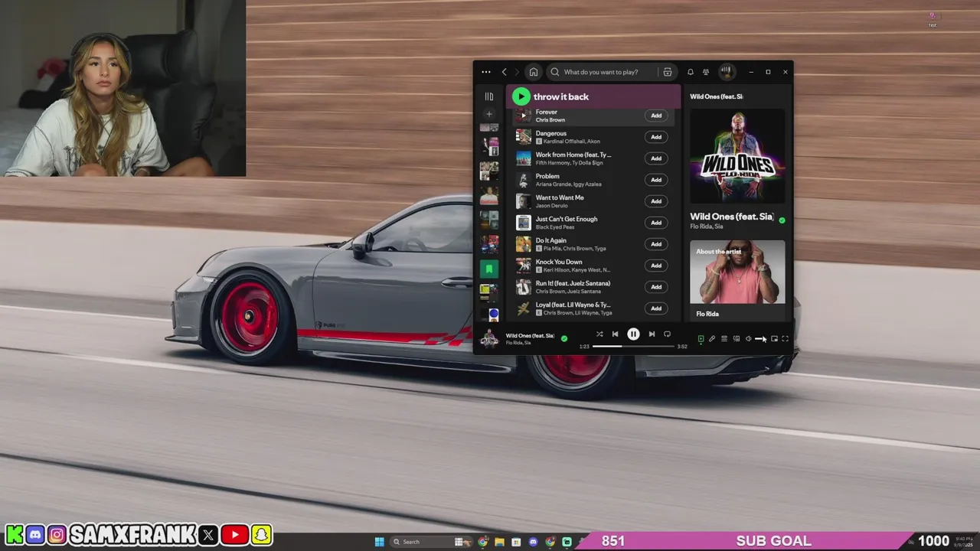Add Run It! to playlist
This screenshot has height=551, width=980.
[656, 287]
